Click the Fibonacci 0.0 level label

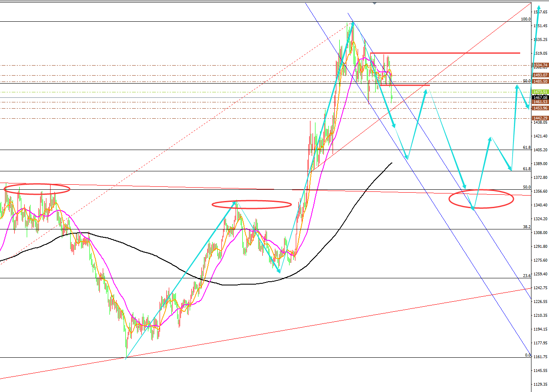[x=527, y=355]
